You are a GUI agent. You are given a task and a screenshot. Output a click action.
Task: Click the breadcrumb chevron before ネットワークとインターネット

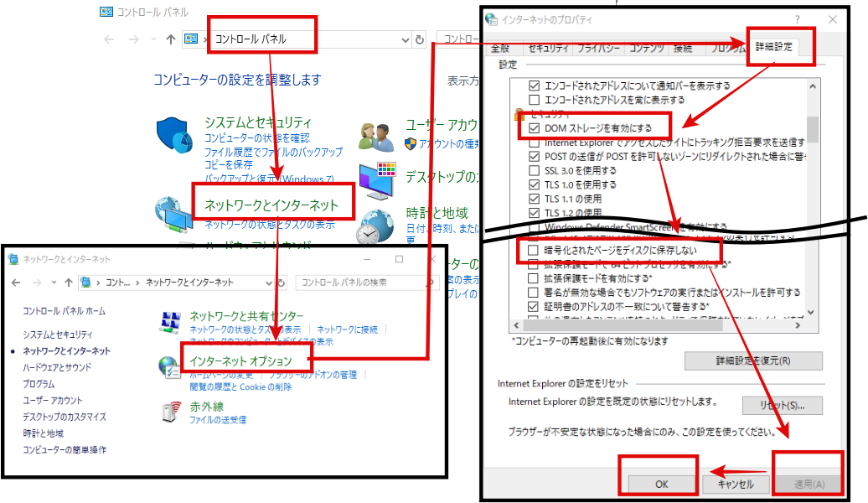[139, 283]
